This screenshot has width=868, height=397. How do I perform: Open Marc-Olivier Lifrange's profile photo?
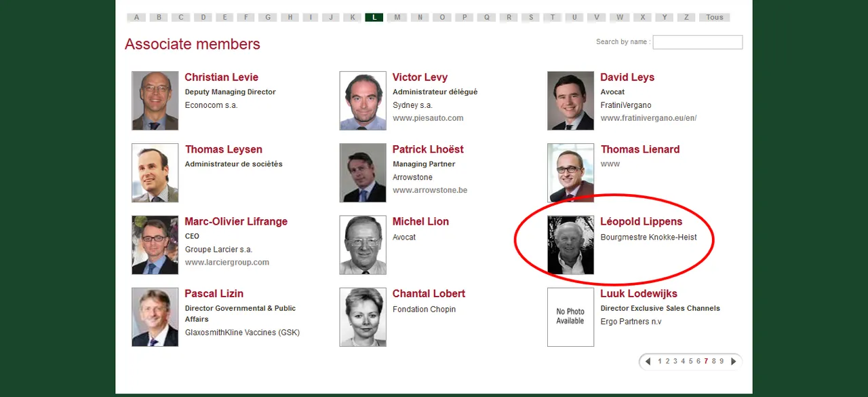click(155, 245)
